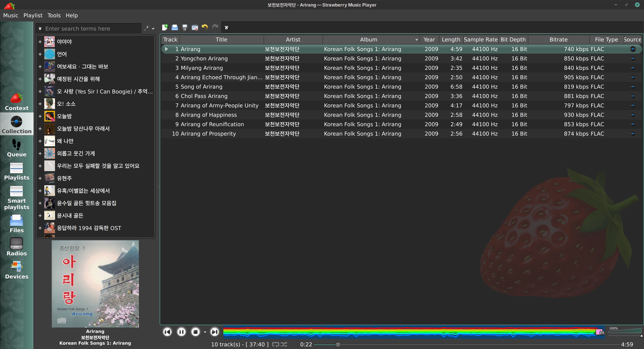Click the Save playlist toolbar icon
Screen dimensions: 644x349
click(x=185, y=27)
